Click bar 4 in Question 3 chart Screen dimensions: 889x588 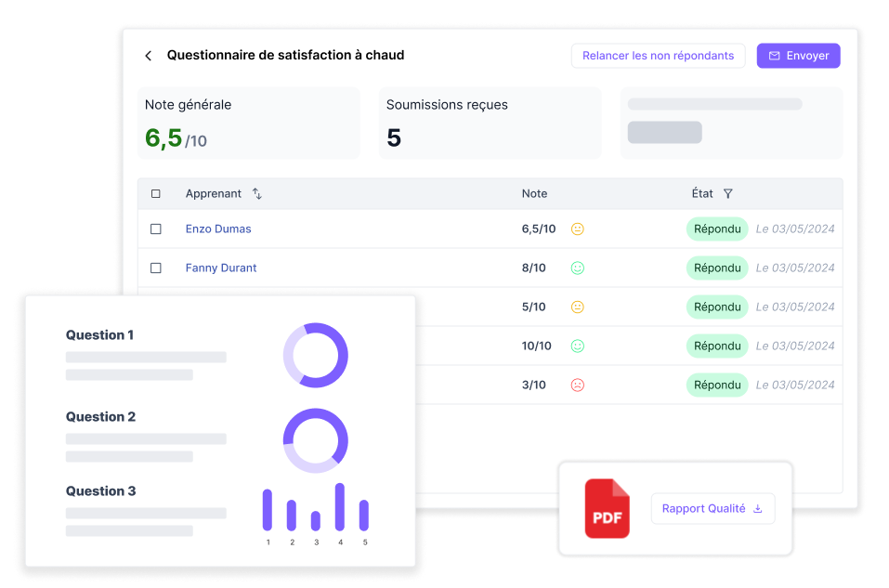click(340, 507)
